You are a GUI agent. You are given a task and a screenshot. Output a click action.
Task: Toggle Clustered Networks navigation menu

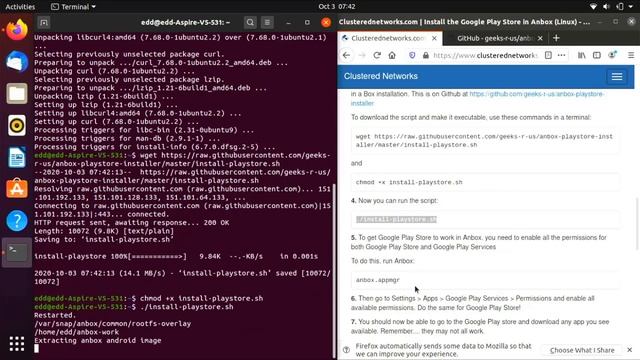pyautogui.click(x=617, y=76)
